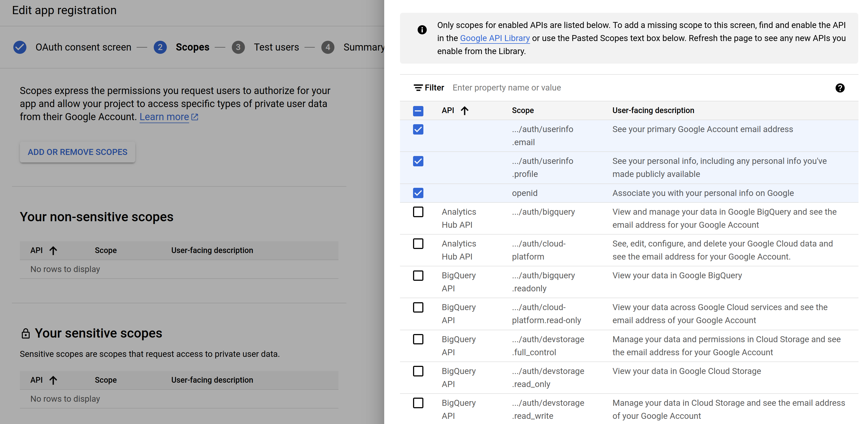Check the .../auth/devstorage.read_only scope
Screen dimensions: 868x424
(418, 371)
